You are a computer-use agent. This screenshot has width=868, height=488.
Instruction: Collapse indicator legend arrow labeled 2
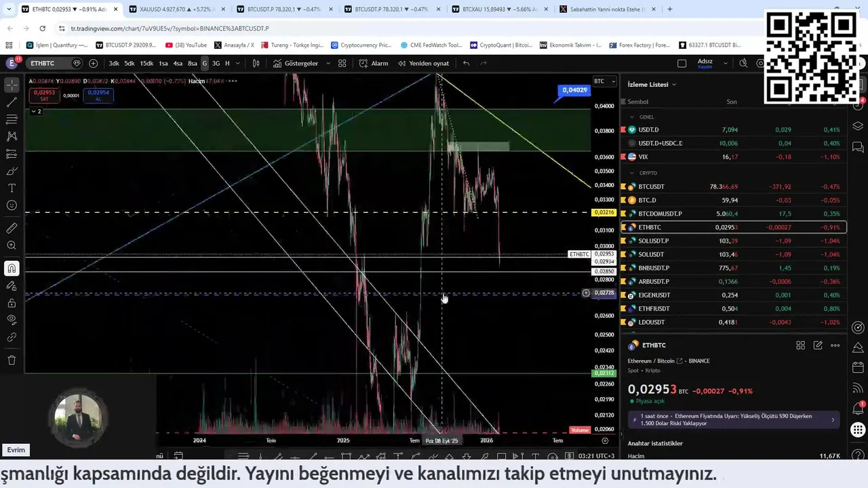(37, 111)
